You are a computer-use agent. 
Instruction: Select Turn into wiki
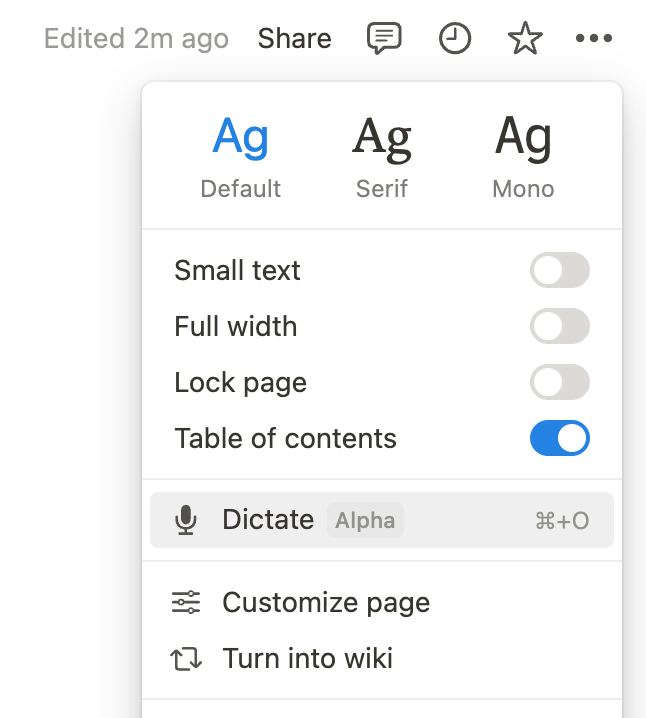tap(382, 658)
